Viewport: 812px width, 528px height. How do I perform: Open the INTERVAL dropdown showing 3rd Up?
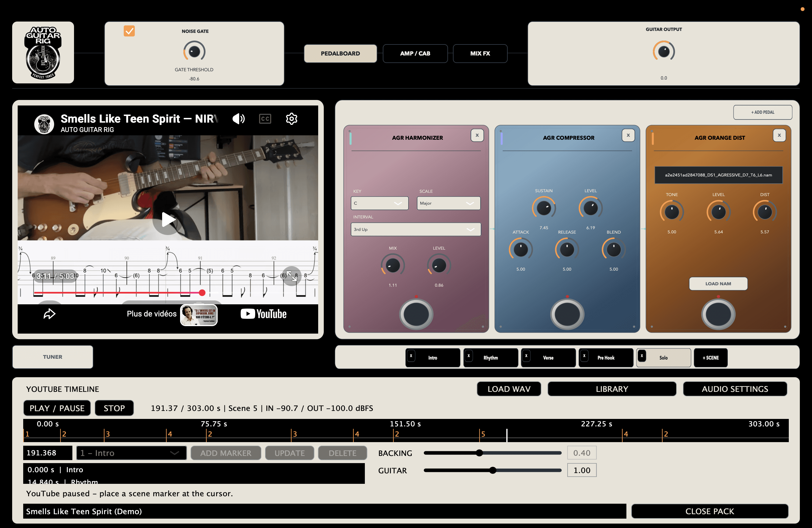pos(416,229)
